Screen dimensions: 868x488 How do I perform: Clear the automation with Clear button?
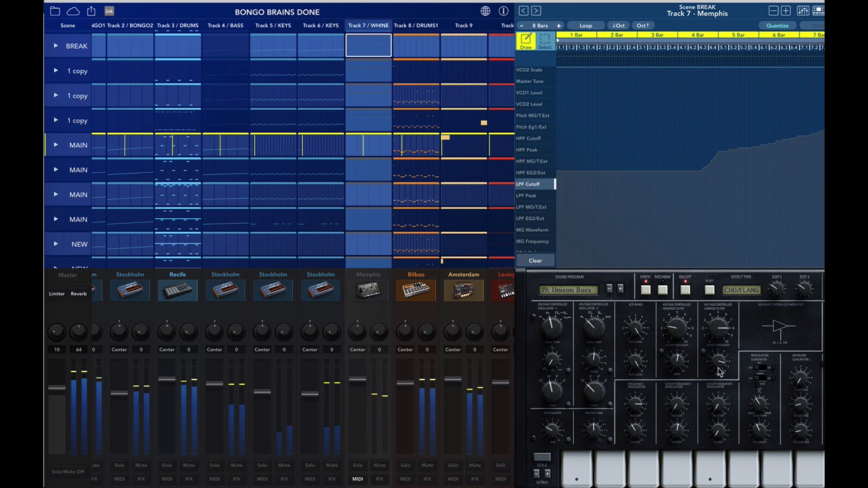[535, 261]
